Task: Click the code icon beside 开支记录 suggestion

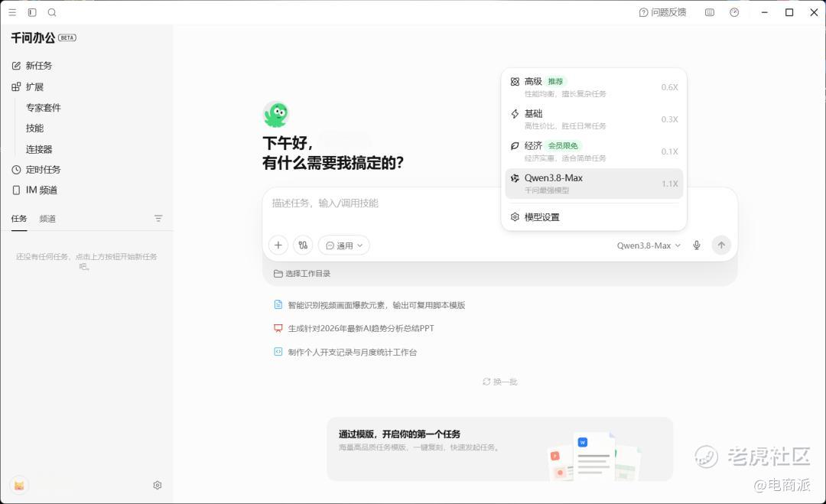Action: coord(278,351)
